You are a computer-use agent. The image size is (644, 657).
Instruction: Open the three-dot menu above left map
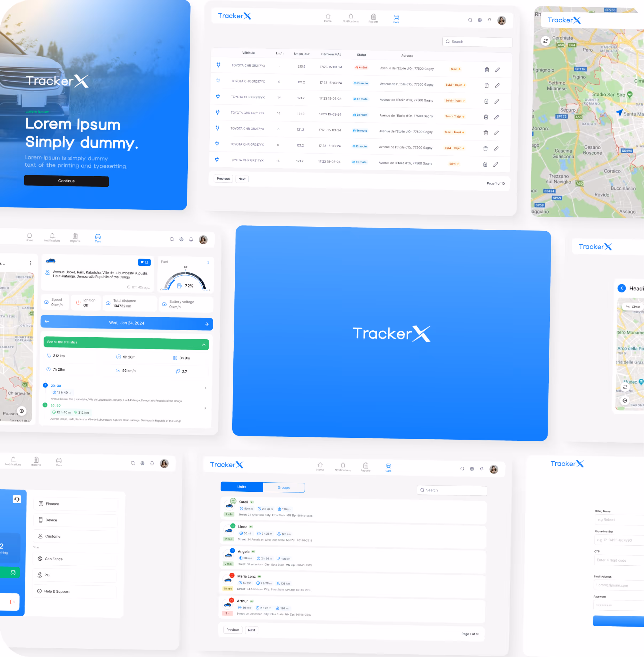point(30,263)
